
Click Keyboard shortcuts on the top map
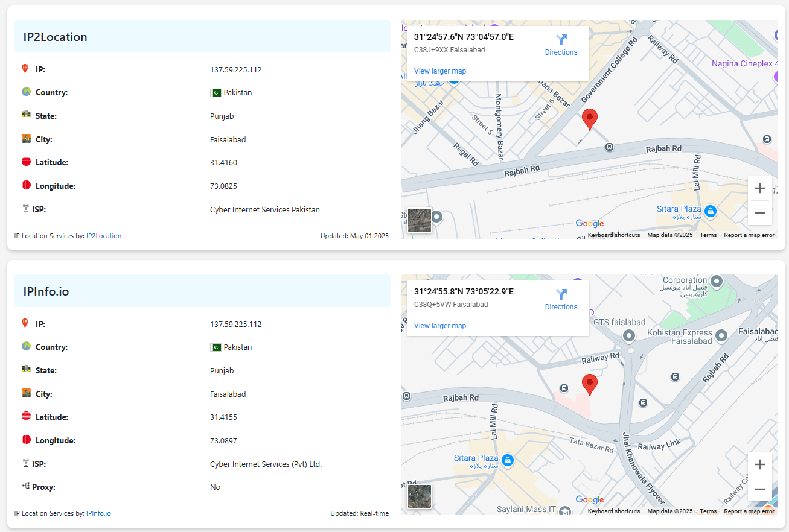pyautogui.click(x=614, y=235)
